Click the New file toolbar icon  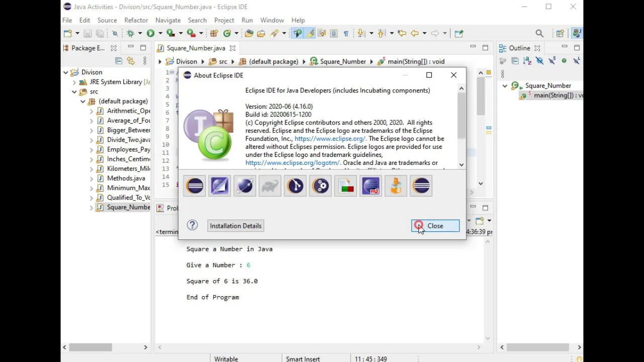pos(68,34)
